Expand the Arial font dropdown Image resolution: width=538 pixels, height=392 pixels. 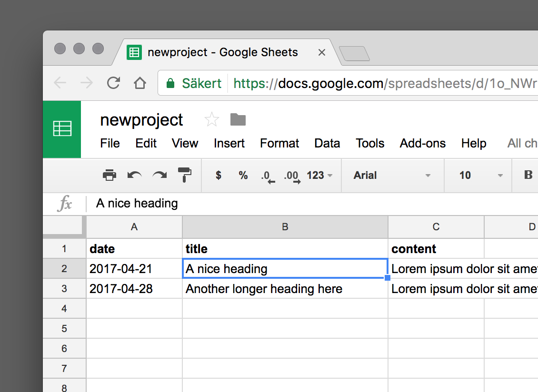tap(392, 175)
